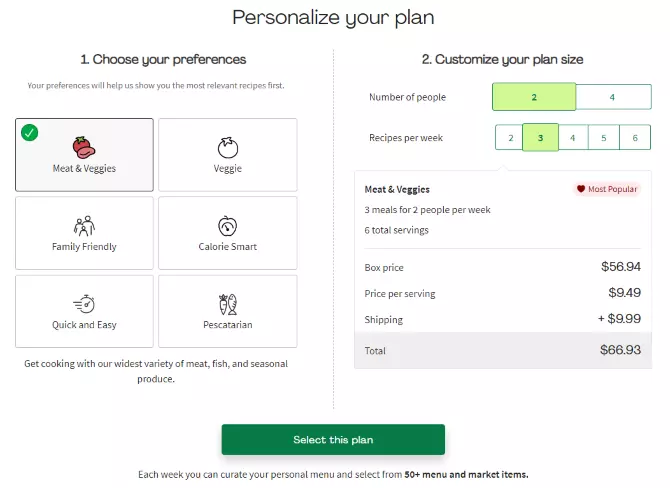Viewport: 670px width, 488px height.
Task: Click the Select this plan button
Action: (x=333, y=440)
